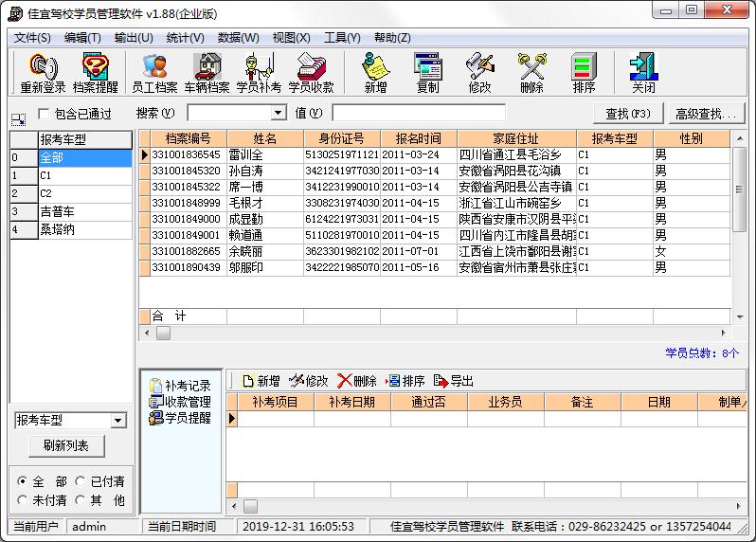The height and width of the screenshot is (542, 756).
Task: Open 档案提醒 reminder icon
Action: (x=96, y=73)
